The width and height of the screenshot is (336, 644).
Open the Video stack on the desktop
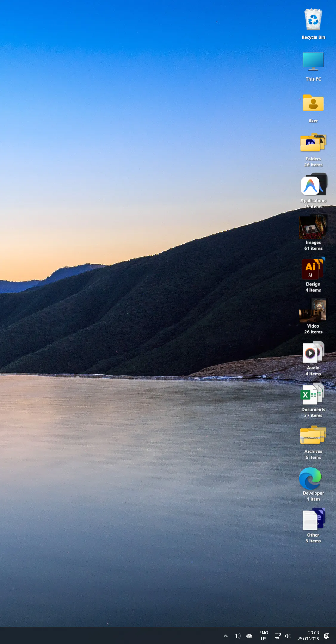click(313, 316)
